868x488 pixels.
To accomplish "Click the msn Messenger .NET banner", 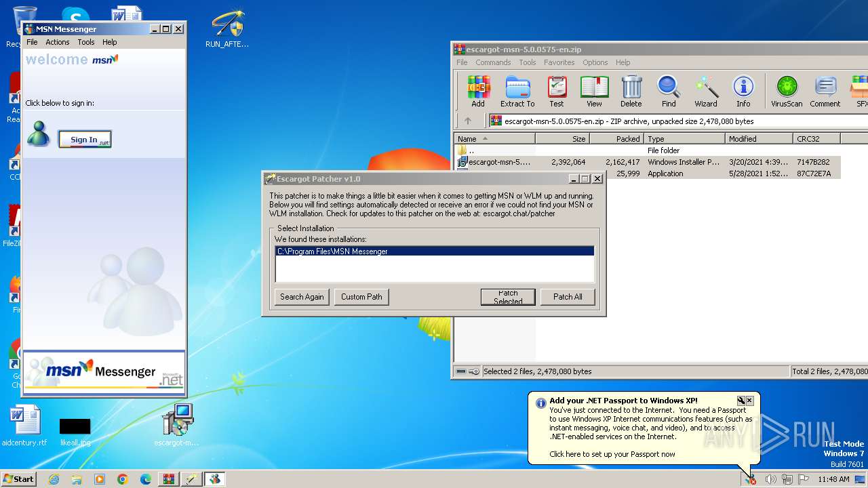I will click(104, 371).
